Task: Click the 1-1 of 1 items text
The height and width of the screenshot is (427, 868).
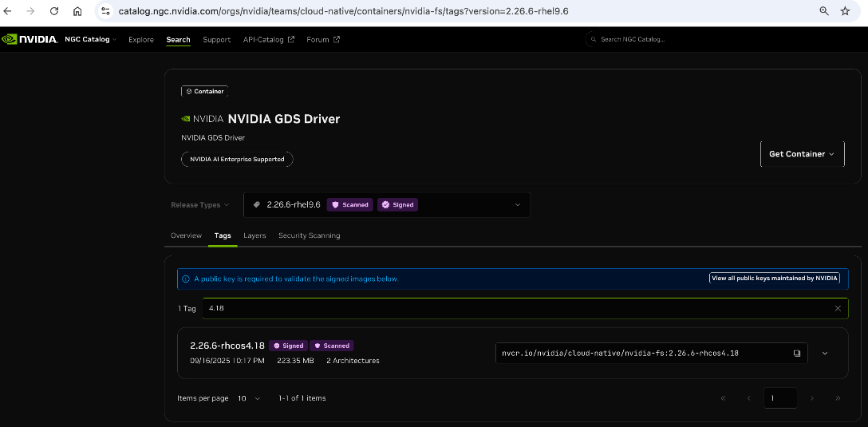Action: tap(302, 398)
